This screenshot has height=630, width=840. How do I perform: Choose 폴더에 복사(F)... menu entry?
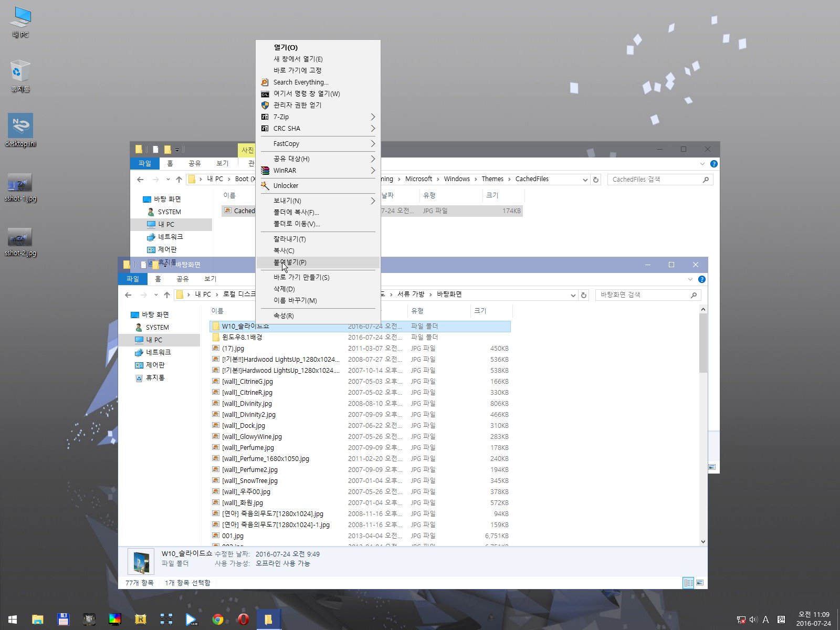pos(318,212)
